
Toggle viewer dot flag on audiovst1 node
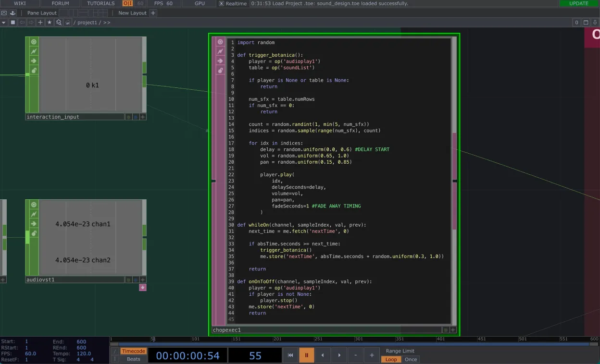(x=128, y=279)
